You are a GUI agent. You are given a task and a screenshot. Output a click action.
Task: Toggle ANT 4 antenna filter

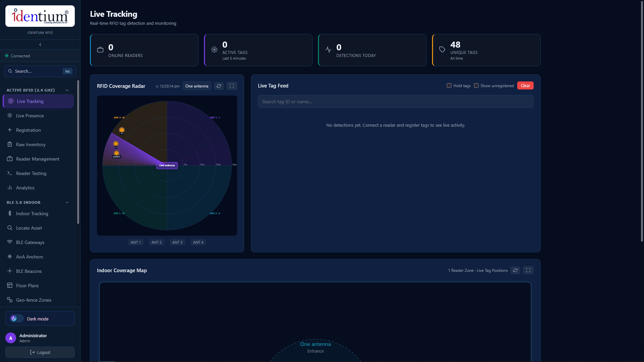coord(198,242)
